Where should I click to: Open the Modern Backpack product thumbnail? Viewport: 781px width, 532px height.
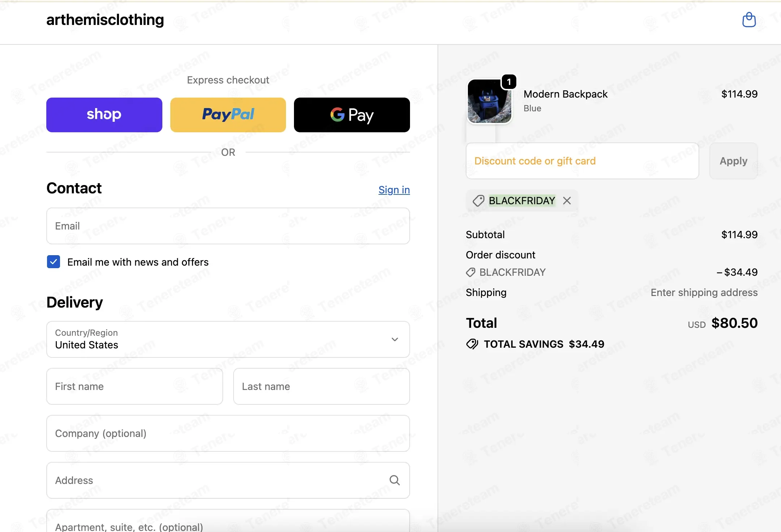[x=490, y=101]
